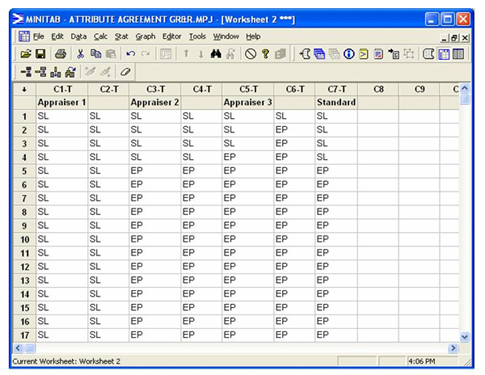
Task: Click the Insert Columns icon
Action: pyautogui.click(x=55, y=72)
